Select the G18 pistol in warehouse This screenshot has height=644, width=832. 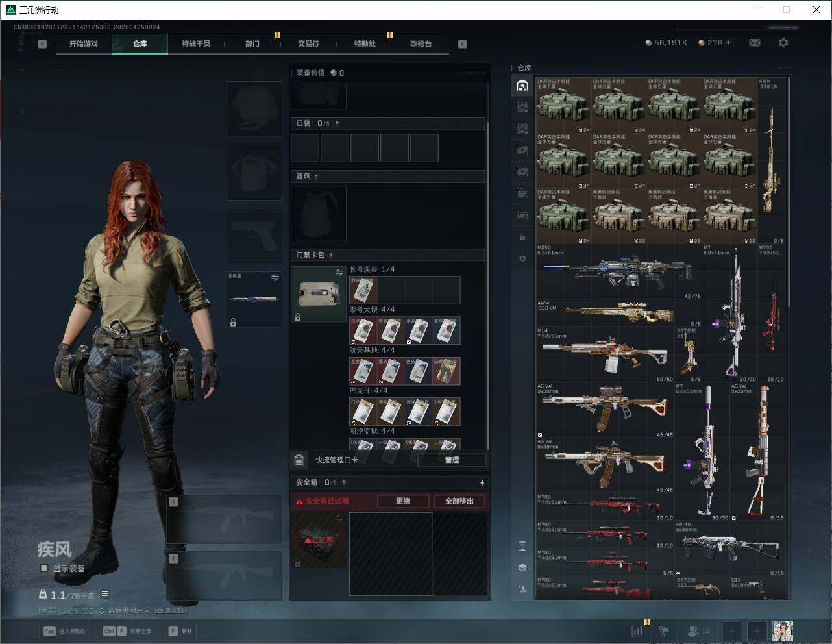pos(757,588)
